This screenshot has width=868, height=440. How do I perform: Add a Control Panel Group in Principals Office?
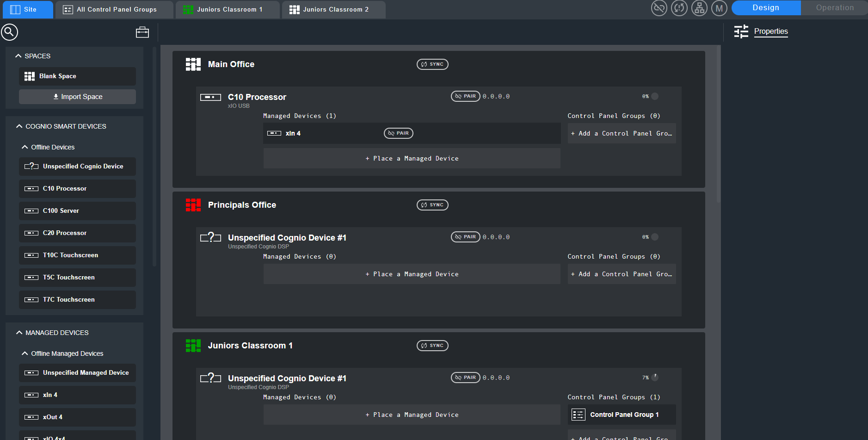click(x=622, y=274)
